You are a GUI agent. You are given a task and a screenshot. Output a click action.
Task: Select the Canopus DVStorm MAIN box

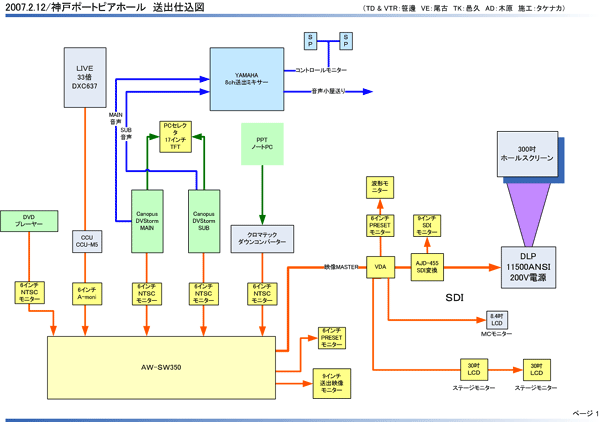147,218
